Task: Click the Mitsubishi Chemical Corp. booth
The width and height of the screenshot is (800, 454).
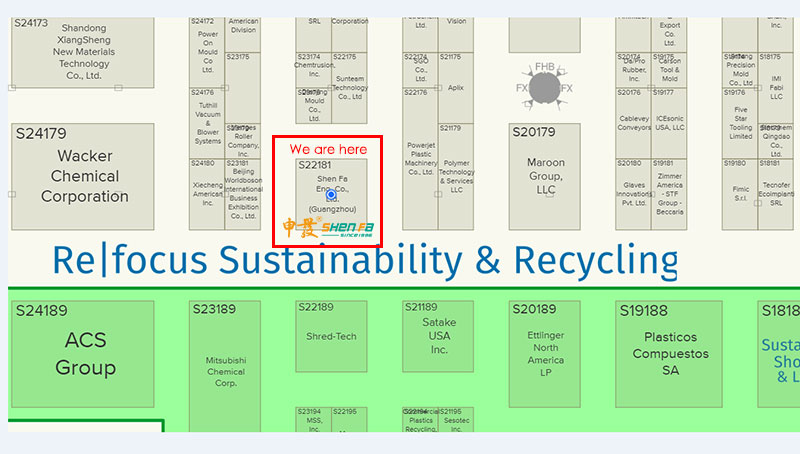Action: pyautogui.click(x=225, y=370)
